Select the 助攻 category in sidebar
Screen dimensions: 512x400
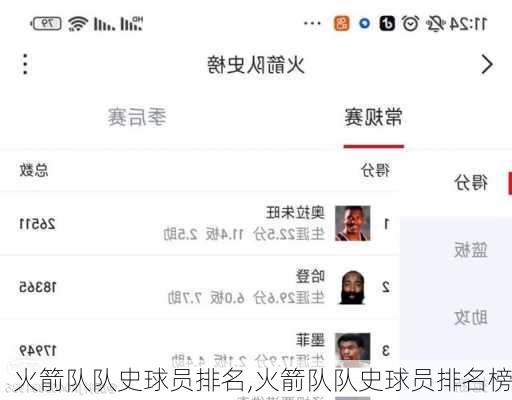pyautogui.click(x=471, y=317)
